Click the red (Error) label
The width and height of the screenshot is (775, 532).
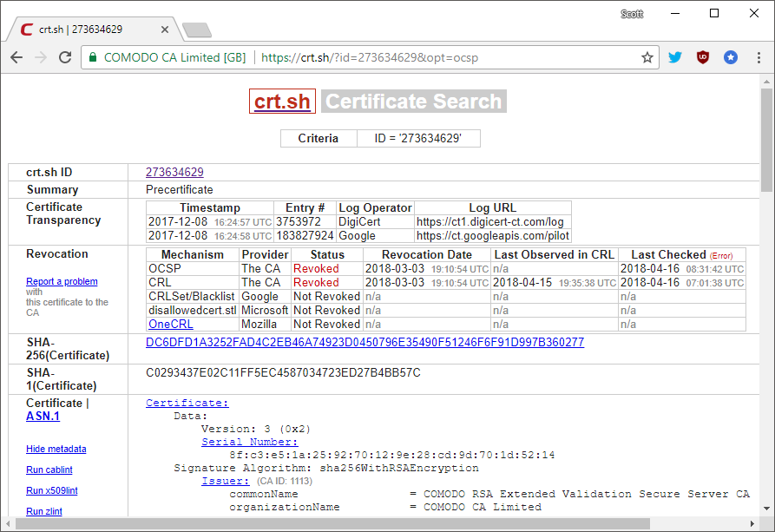pyautogui.click(x=721, y=256)
